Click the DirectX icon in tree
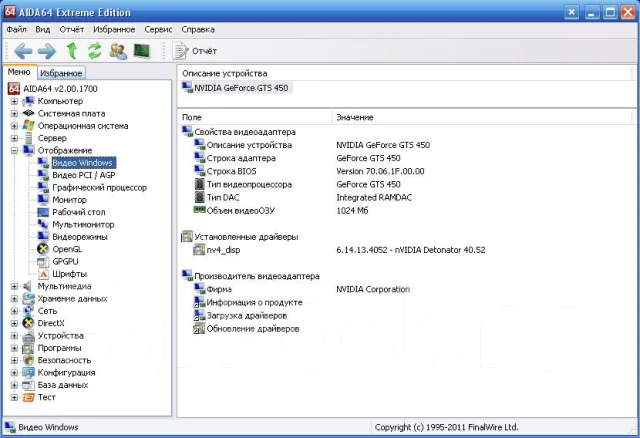The height and width of the screenshot is (438, 640). 28,323
